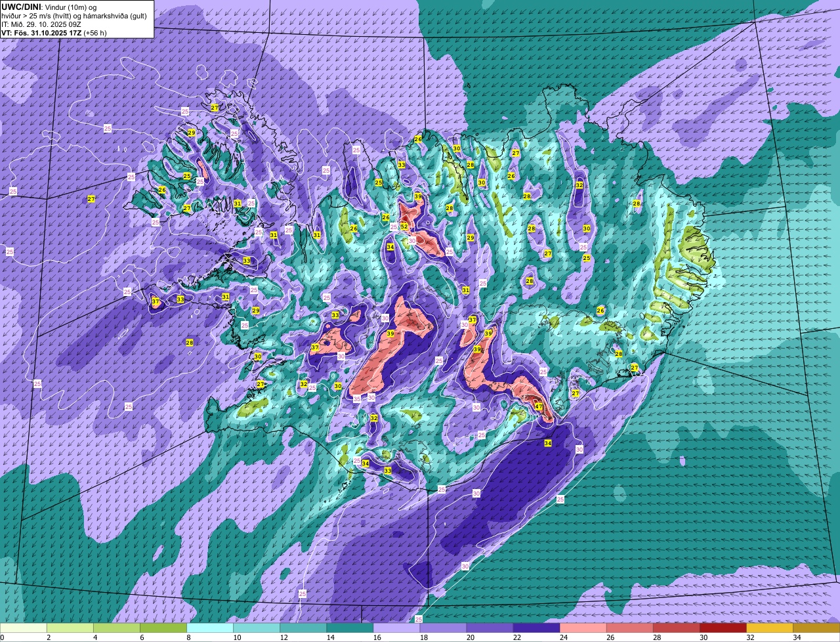Click the '34' tick on the colour scale
Image resolution: width=840 pixels, height=642 pixels.
pos(796,637)
